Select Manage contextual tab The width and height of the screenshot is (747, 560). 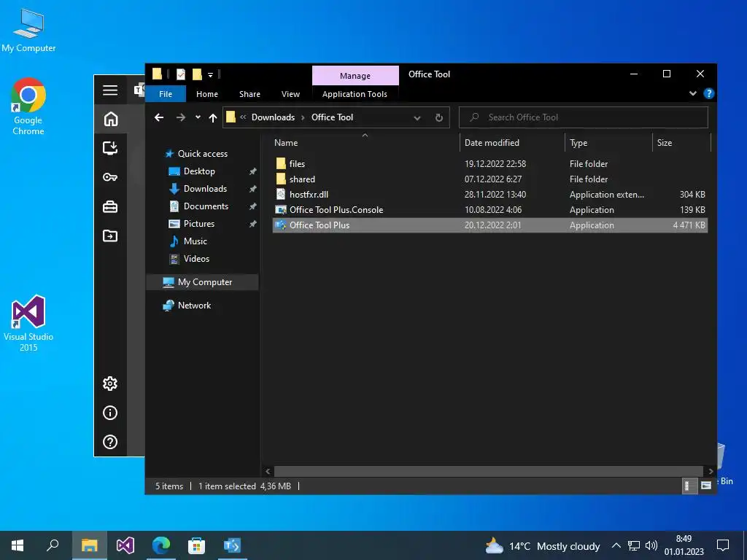click(x=355, y=76)
